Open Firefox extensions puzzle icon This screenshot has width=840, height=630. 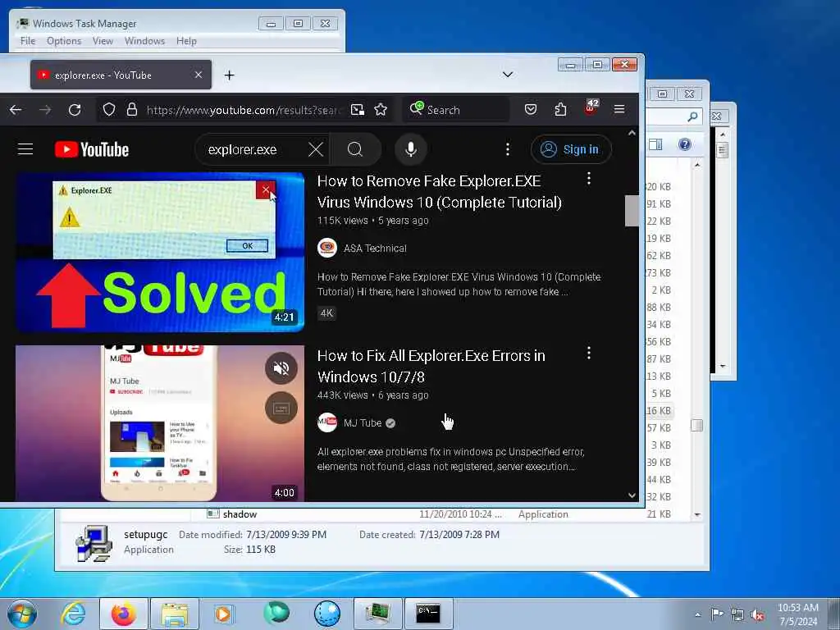(x=560, y=110)
